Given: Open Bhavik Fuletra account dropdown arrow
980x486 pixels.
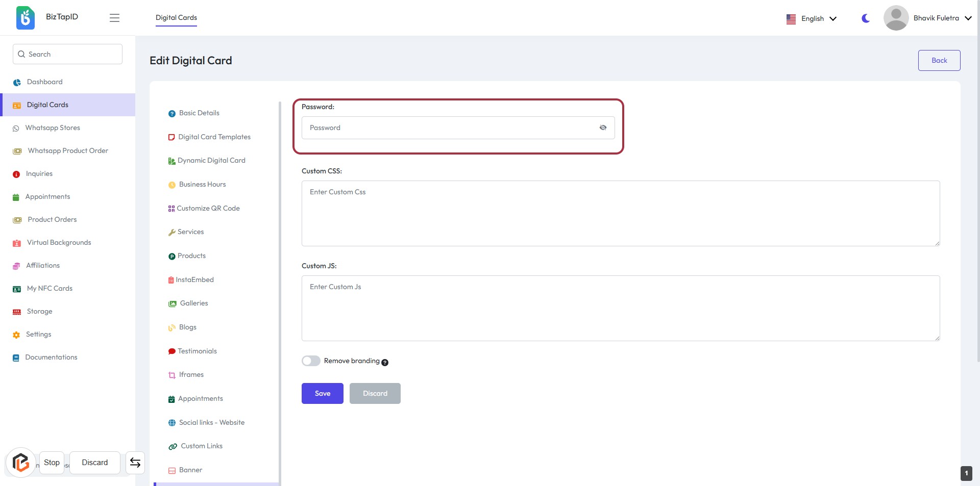Looking at the screenshot, I should (x=968, y=18).
